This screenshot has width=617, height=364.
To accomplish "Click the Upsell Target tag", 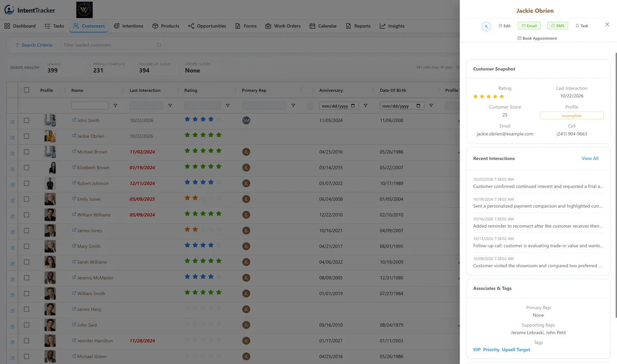I will coord(516,350).
